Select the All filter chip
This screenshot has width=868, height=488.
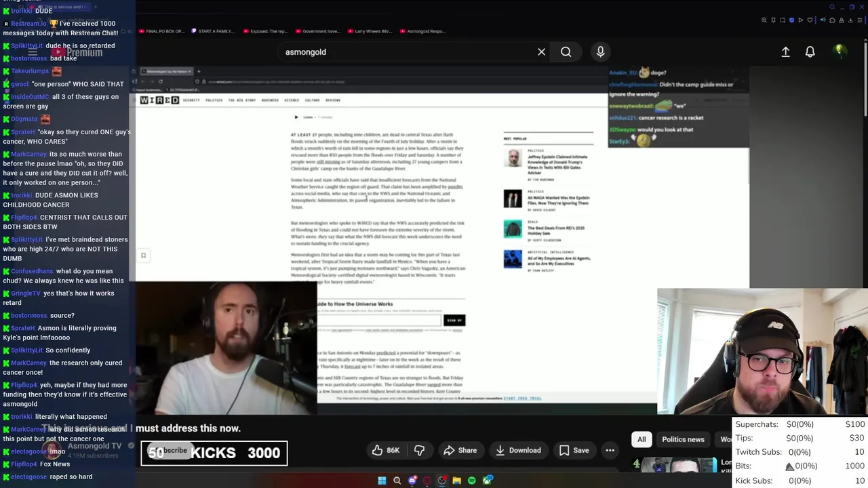click(642, 439)
